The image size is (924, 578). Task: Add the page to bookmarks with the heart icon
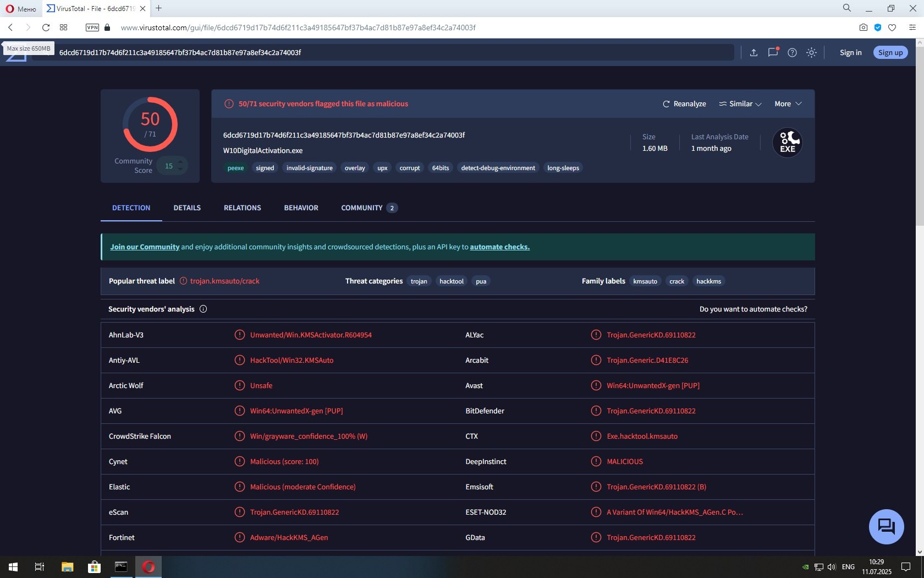point(892,28)
